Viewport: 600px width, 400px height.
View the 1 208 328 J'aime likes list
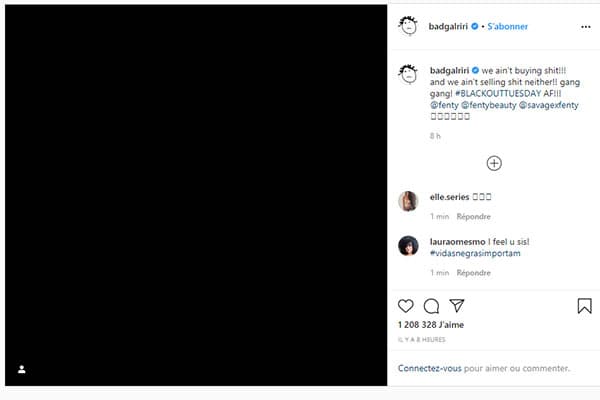tap(431, 325)
